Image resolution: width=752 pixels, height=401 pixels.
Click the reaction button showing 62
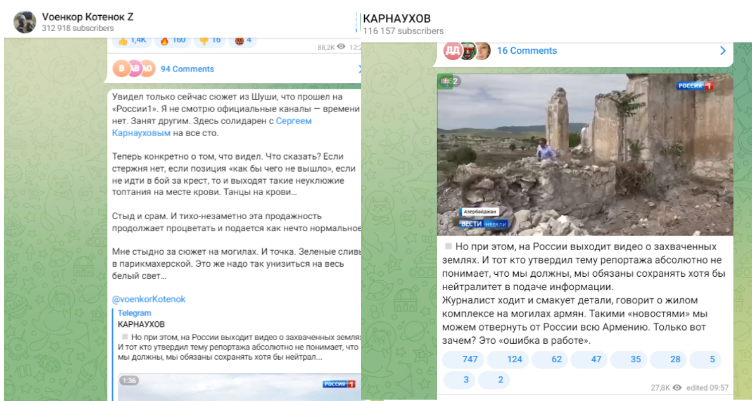550,359
